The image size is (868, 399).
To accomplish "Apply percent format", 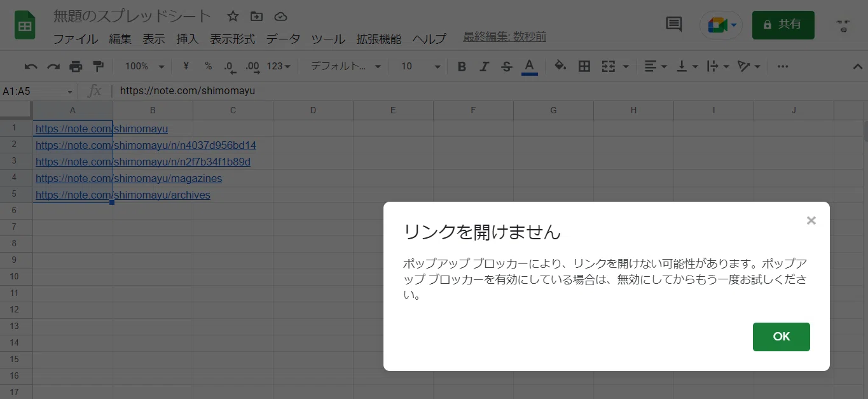I will (x=208, y=66).
